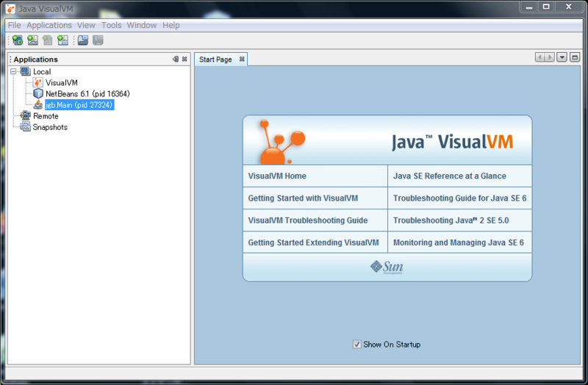588x385 pixels.
Task: Open the Help menu
Action: click(171, 25)
